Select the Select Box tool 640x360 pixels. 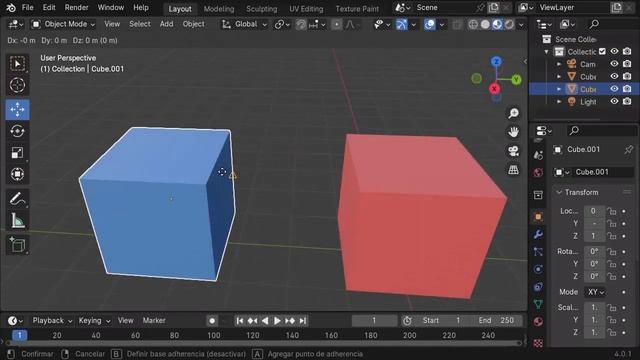[17, 64]
